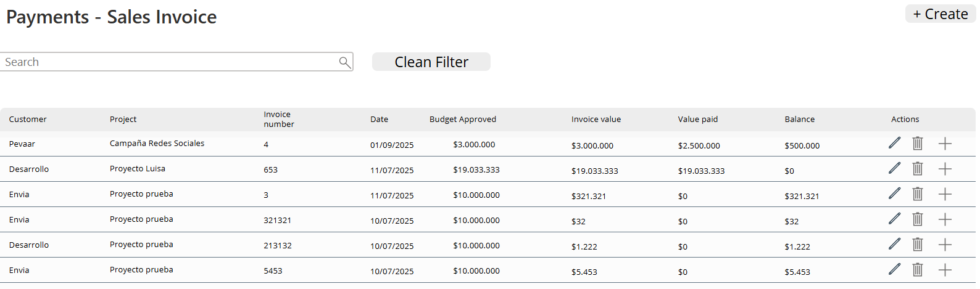Viewport: 980px width, 289px height.
Task: Click plus icon for invoice 653
Action: click(x=944, y=169)
